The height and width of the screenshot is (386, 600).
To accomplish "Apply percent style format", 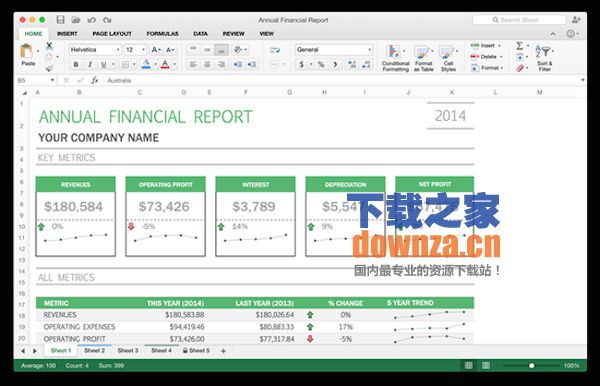I will [321, 64].
